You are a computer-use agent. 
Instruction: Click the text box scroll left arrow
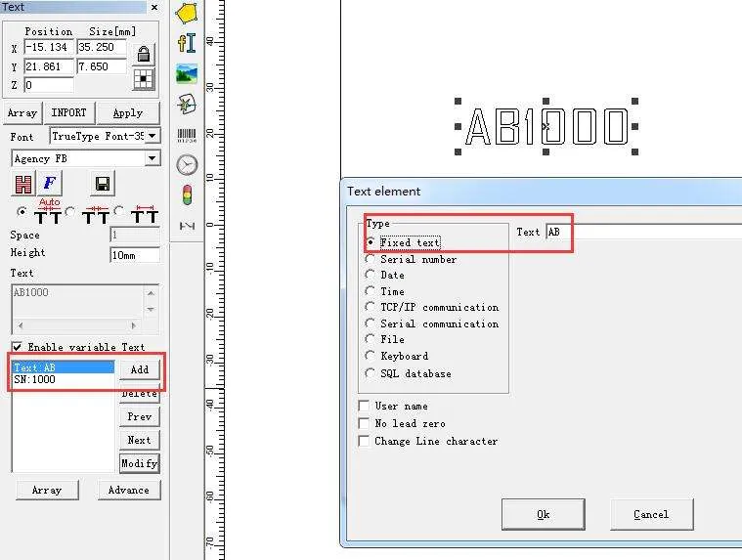(21, 325)
